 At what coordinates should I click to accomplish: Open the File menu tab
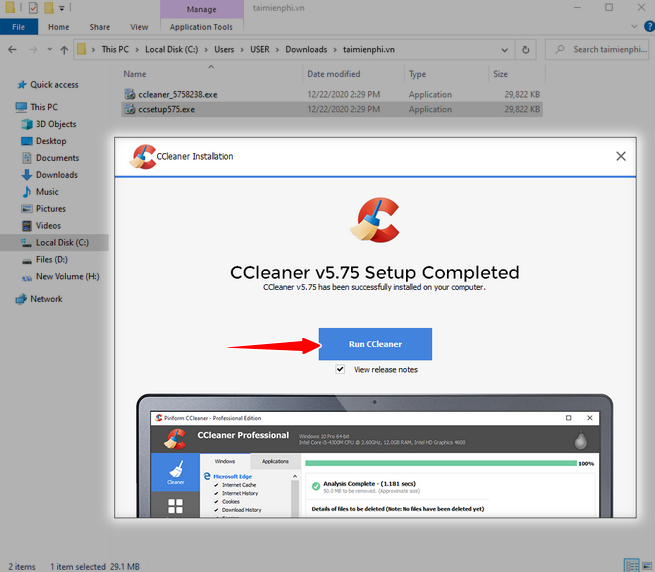click(x=18, y=27)
